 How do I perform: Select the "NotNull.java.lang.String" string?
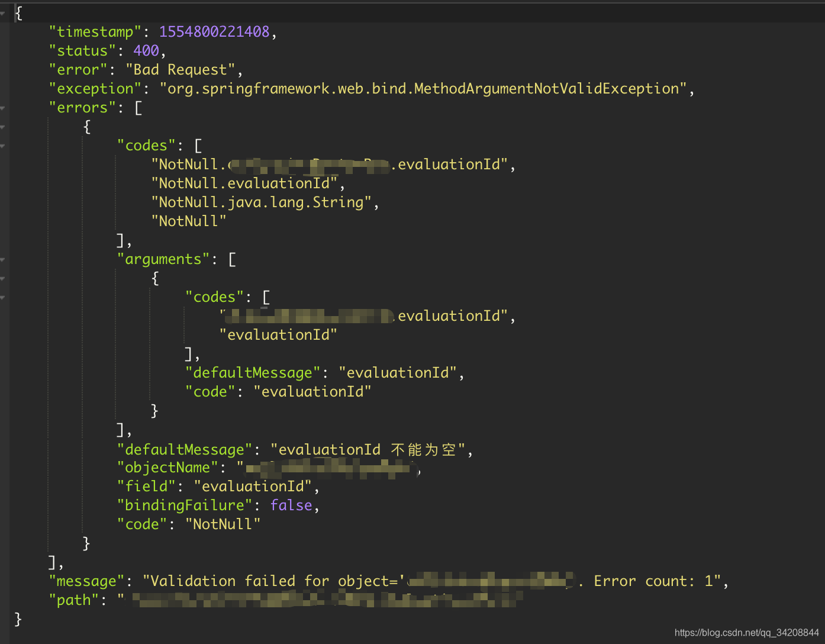262,202
